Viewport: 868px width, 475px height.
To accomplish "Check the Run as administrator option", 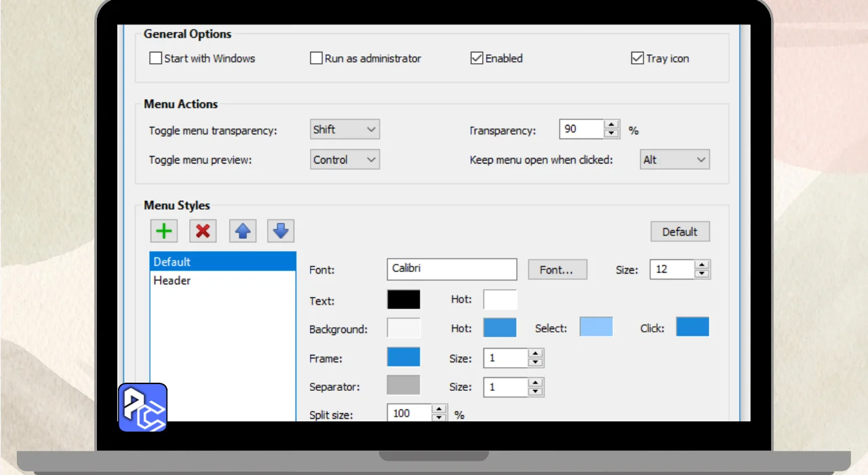I will coord(316,58).
